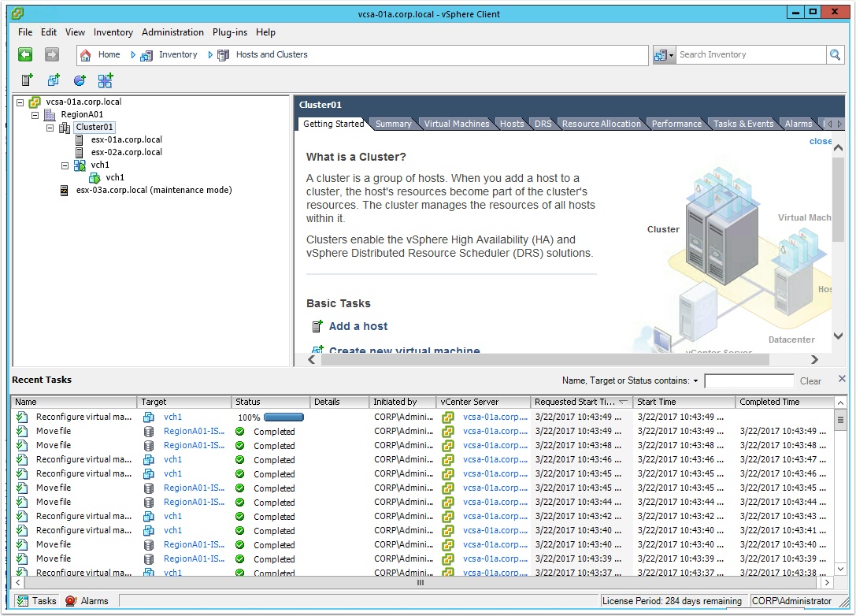The height and width of the screenshot is (616, 856).
Task: Open the Help menu
Action: (x=265, y=32)
